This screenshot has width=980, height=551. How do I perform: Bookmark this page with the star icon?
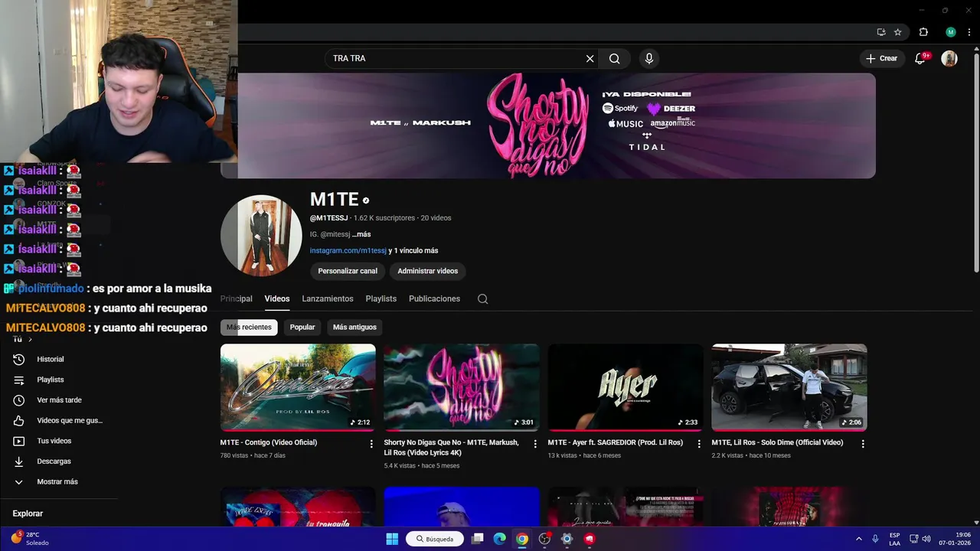pyautogui.click(x=897, y=32)
